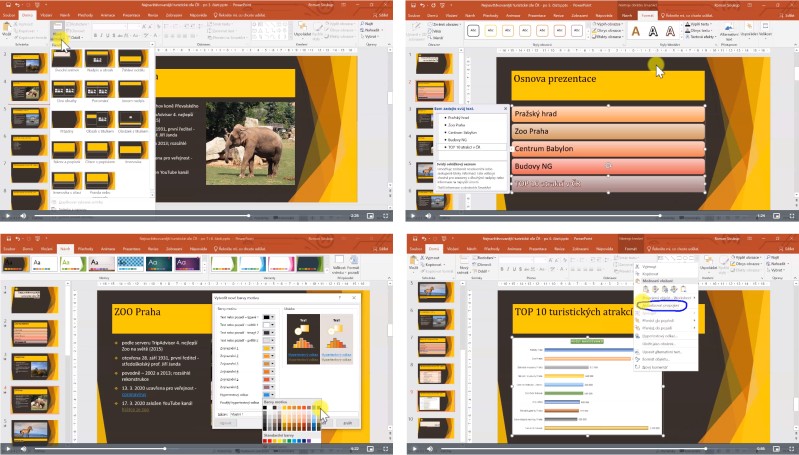The width and height of the screenshot is (799, 455).
Task: Seek using the bottom-right video's progress bar
Action: pos(597,449)
